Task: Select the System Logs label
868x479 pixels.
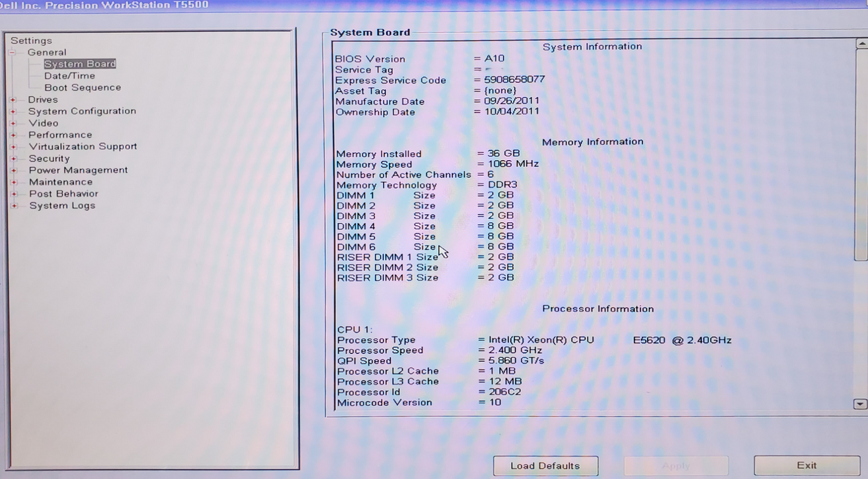Action: [x=62, y=205]
